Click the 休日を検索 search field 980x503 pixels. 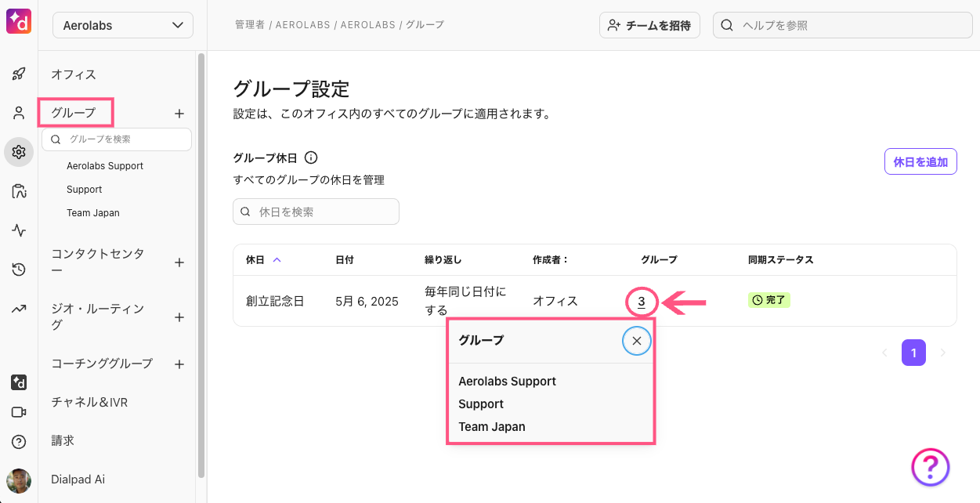(x=316, y=212)
